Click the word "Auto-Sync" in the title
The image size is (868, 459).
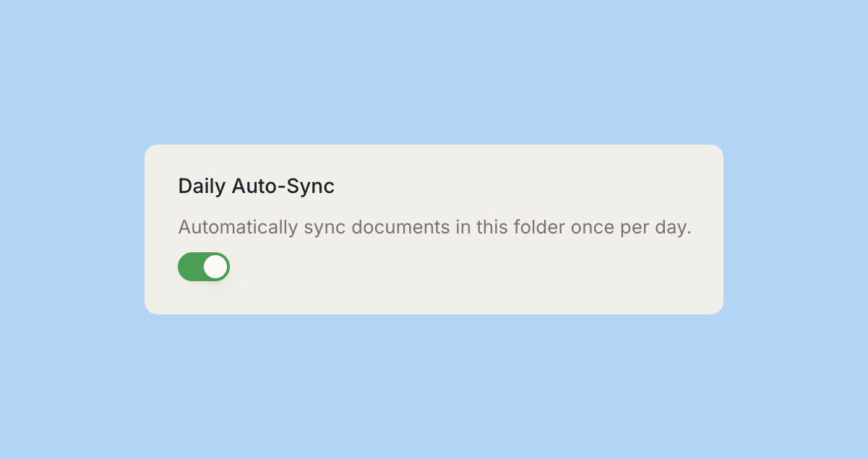pyautogui.click(x=283, y=186)
